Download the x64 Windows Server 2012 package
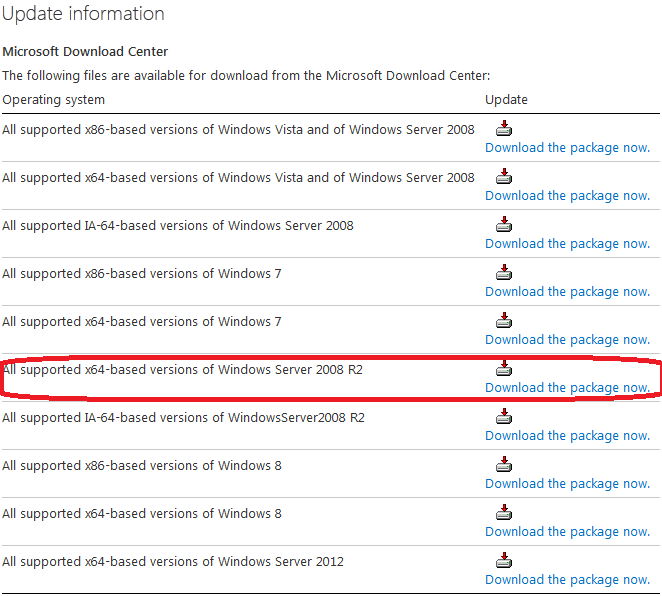 point(567,580)
